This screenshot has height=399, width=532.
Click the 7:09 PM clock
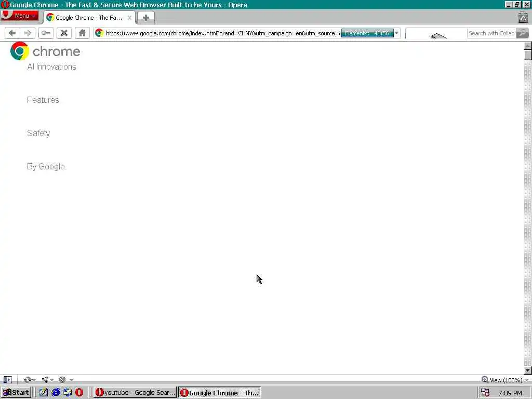(510, 393)
